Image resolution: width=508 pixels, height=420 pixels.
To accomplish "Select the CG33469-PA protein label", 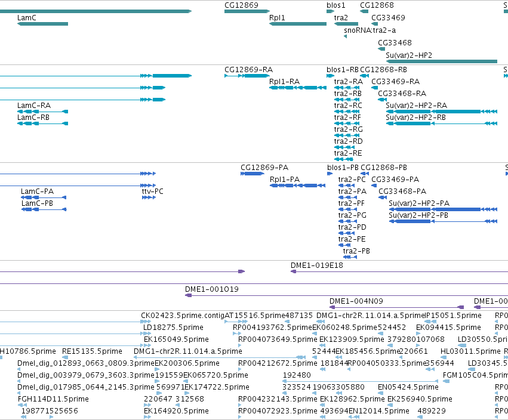I will (x=395, y=180).
